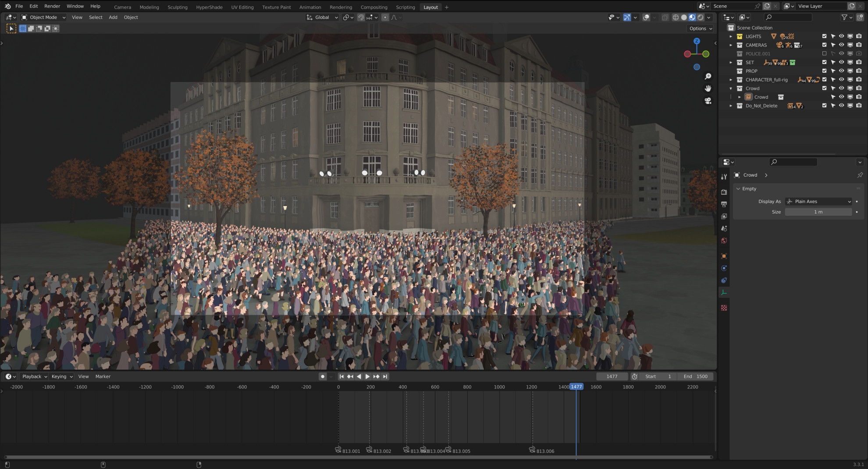
Task: Exclude the SET collection from view layer
Action: pos(824,62)
